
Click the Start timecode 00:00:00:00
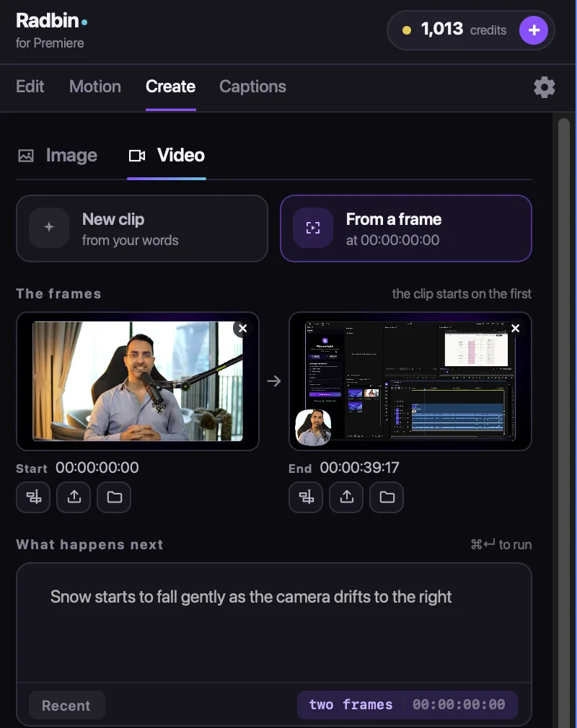click(97, 468)
